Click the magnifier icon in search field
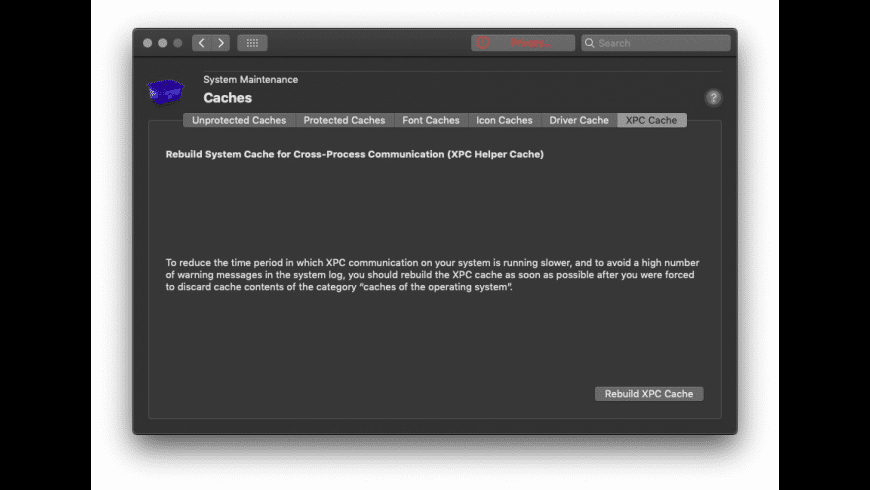The image size is (870, 490). pos(590,43)
